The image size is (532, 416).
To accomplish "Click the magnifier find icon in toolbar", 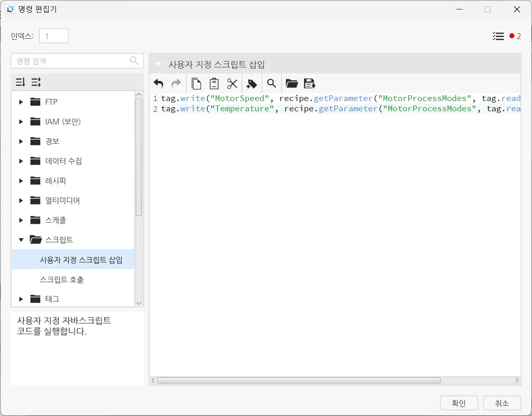I will coord(271,84).
